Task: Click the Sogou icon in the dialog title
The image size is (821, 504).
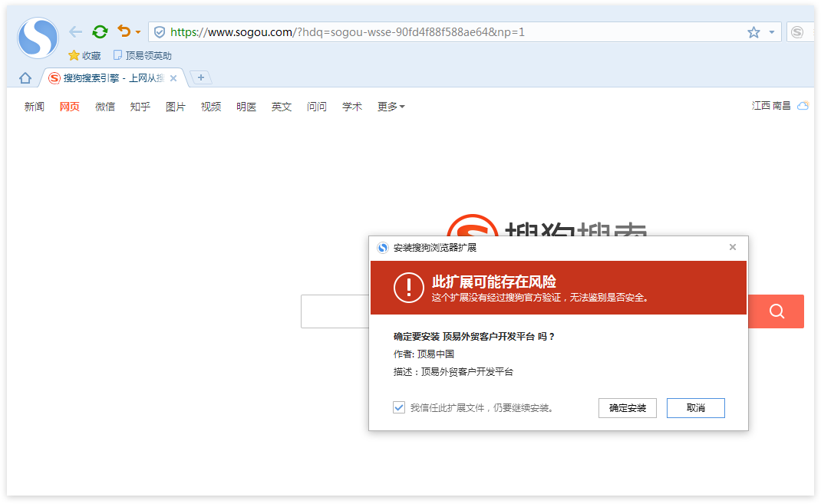Action: [x=383, y=248]
